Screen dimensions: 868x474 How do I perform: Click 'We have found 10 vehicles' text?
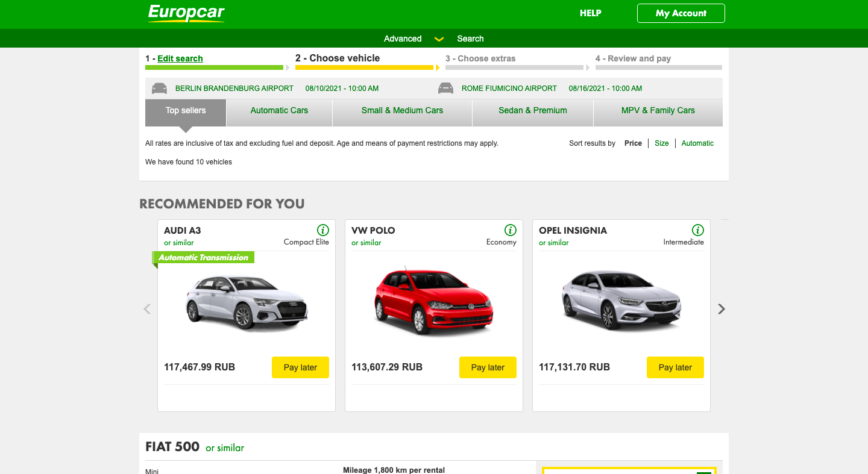(x=189, y=162)
